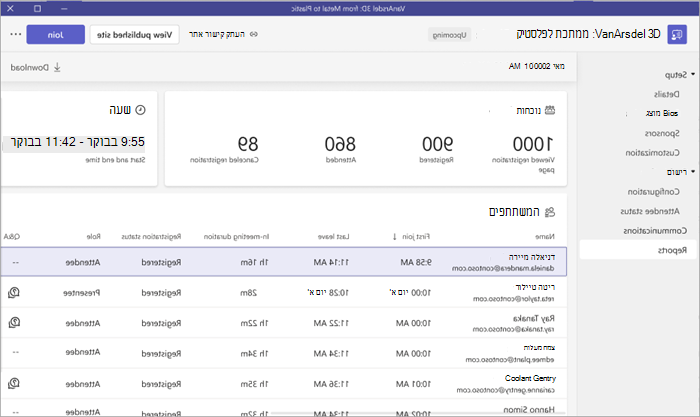Click the webinar icon beside the VanArsdel 3D title

click(x=677, y=34)
